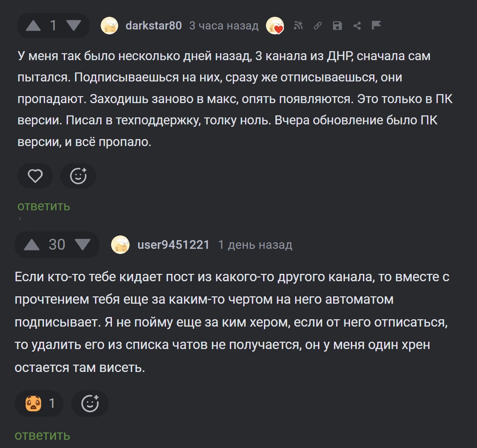The width and height of the screenshot is (477, 448).
Task: Reply to the darkstar80 comment
Action: coord(44,206)
